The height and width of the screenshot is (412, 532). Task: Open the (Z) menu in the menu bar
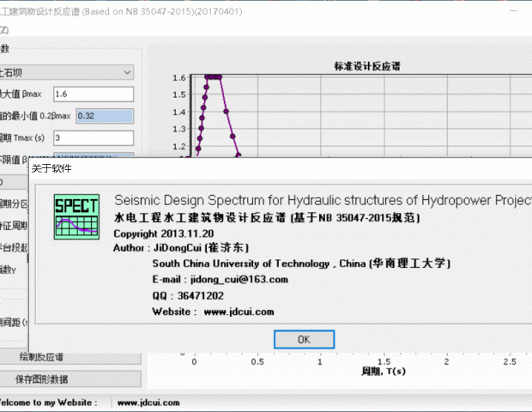[x=4, y=29]
